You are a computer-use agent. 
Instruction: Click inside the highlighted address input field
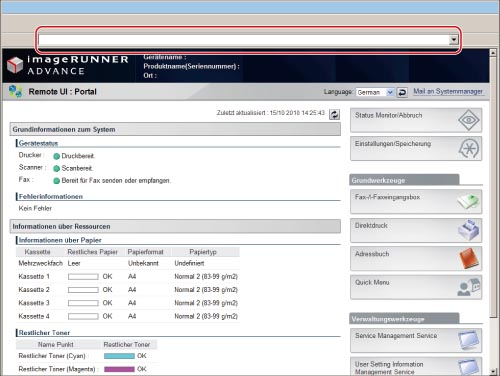[244, 40]
